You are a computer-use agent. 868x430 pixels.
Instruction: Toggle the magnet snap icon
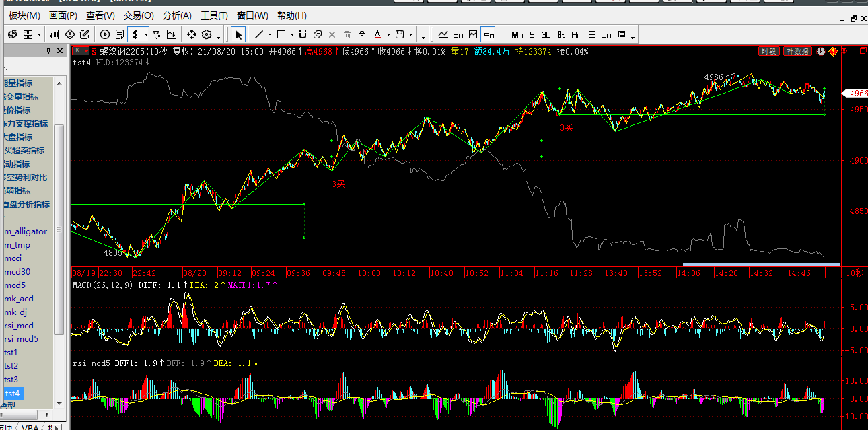pyautogui.click(x=303, y=34)
